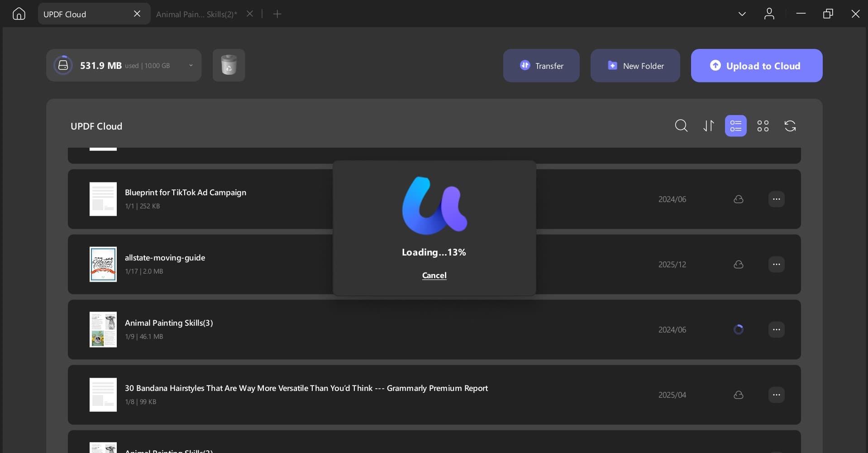This screenshot has width=868, height=453.
Task: Cancel the loading dialog
Action: coord(434,275)
